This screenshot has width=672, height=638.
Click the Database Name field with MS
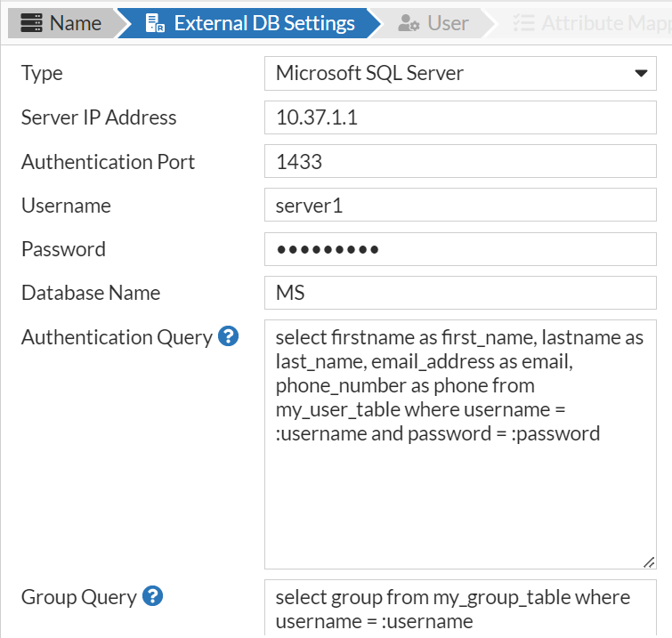(460, 293)
